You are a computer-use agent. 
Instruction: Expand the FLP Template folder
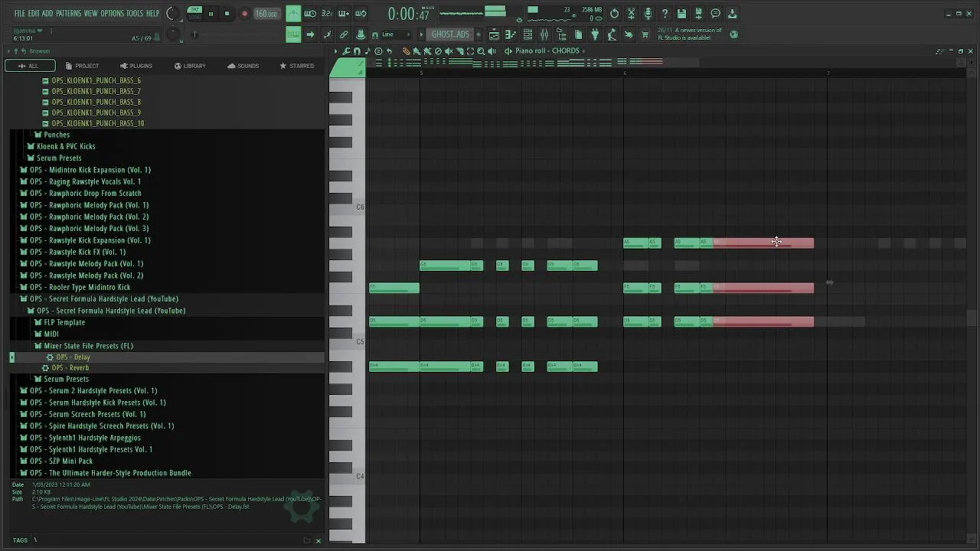[64, 322]
